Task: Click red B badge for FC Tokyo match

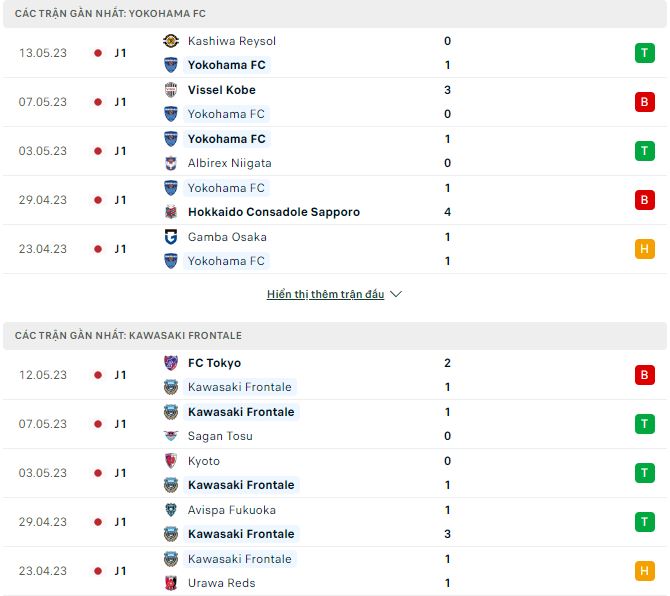Action: pos(644,375)
